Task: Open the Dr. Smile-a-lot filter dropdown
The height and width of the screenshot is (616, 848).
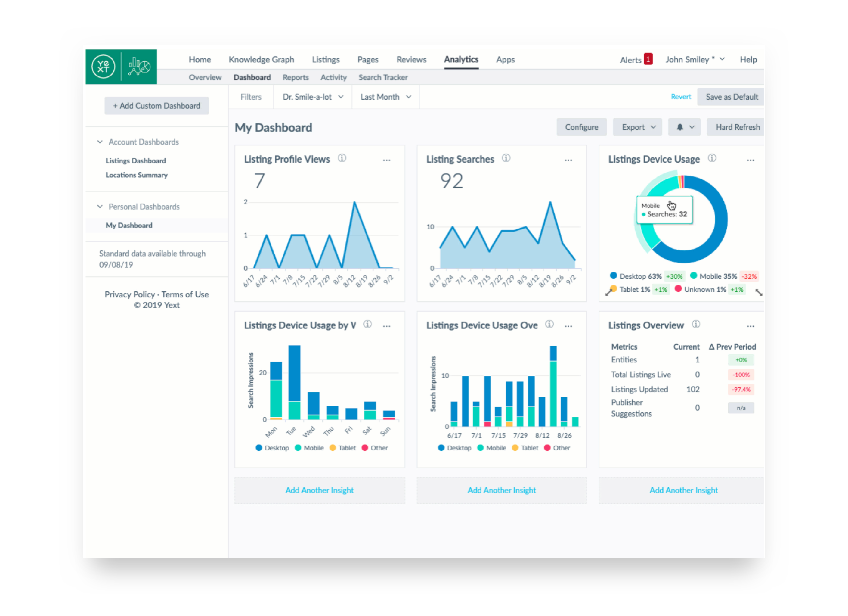Action: tap(313, 97)
